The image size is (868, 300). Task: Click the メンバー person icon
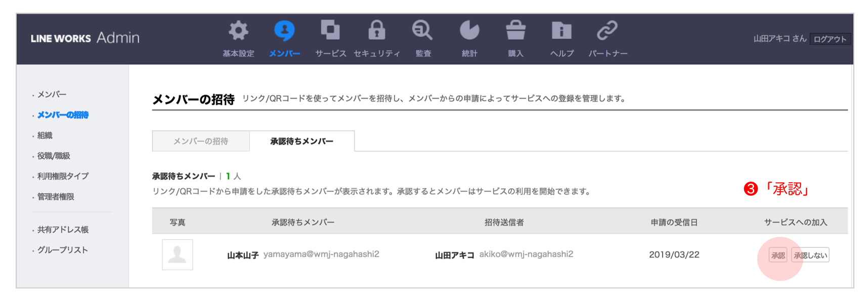coord(284,31)
